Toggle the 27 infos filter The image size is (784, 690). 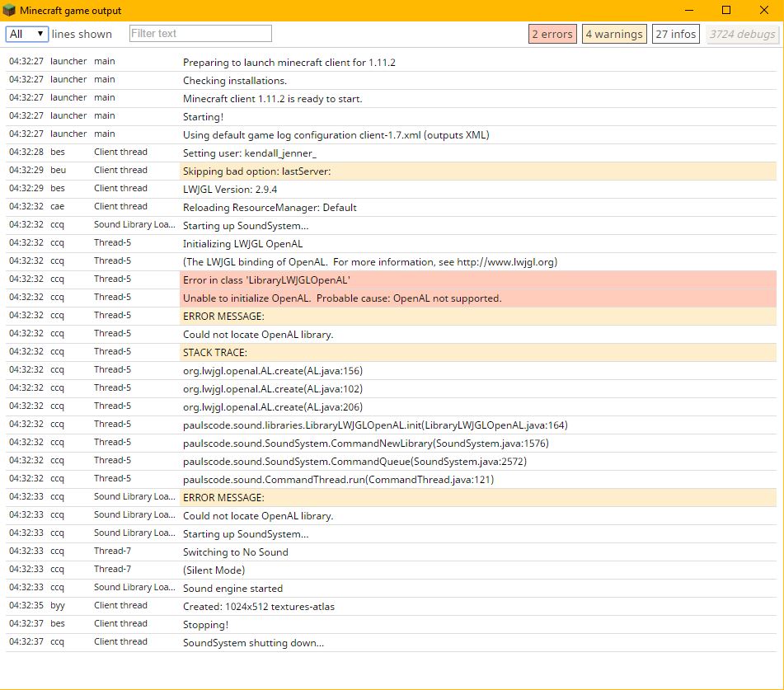[675, 34]
